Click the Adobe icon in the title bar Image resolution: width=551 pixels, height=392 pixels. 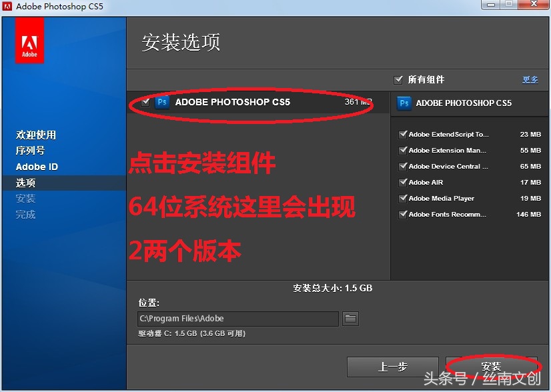point(8,7)
